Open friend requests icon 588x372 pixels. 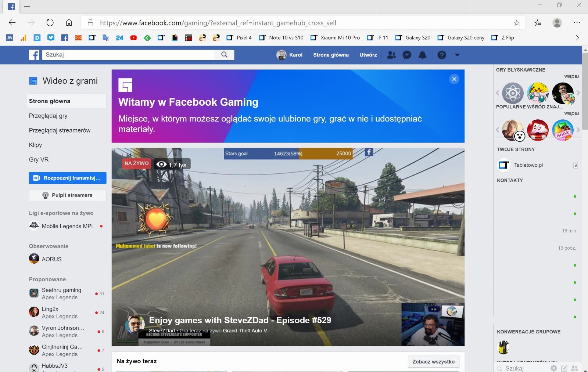point(392,55)
